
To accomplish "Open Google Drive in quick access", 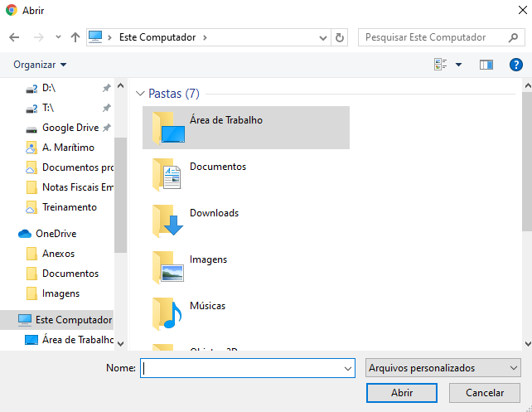I will [70, 128].
